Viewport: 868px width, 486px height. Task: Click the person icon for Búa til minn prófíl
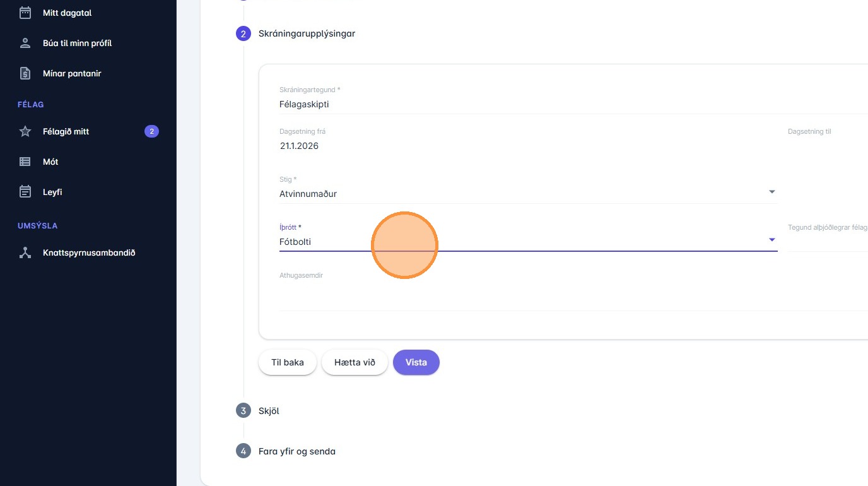[x=25, y=43]
